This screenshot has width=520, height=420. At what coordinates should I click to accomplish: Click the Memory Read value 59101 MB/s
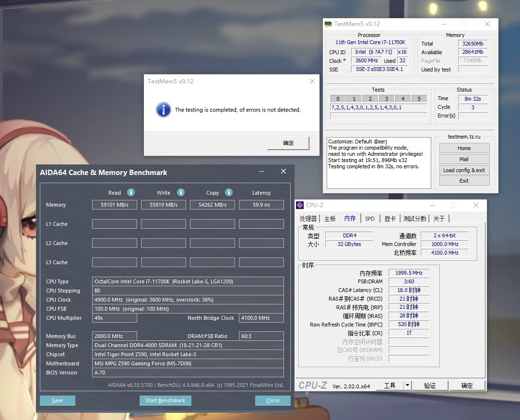115,205
